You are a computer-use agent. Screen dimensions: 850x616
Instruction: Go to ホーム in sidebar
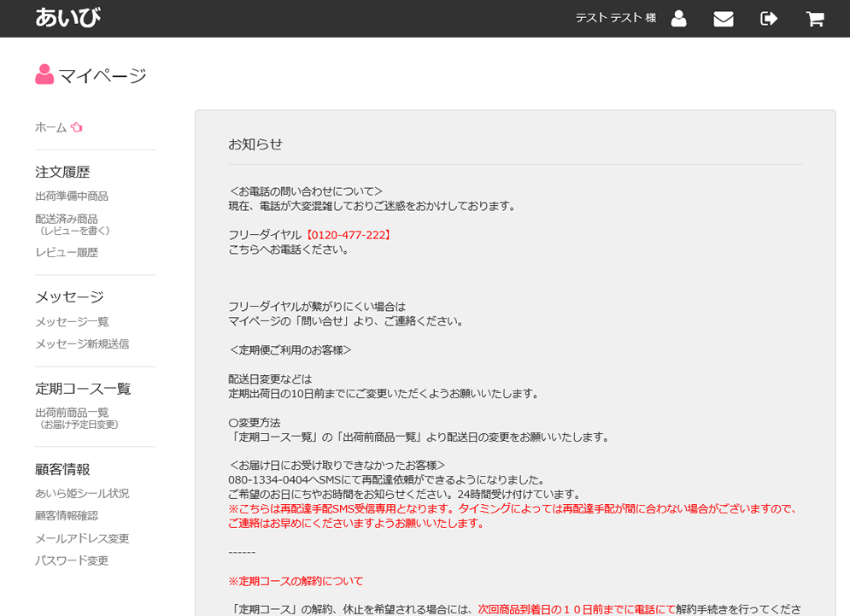click(51, 127)
